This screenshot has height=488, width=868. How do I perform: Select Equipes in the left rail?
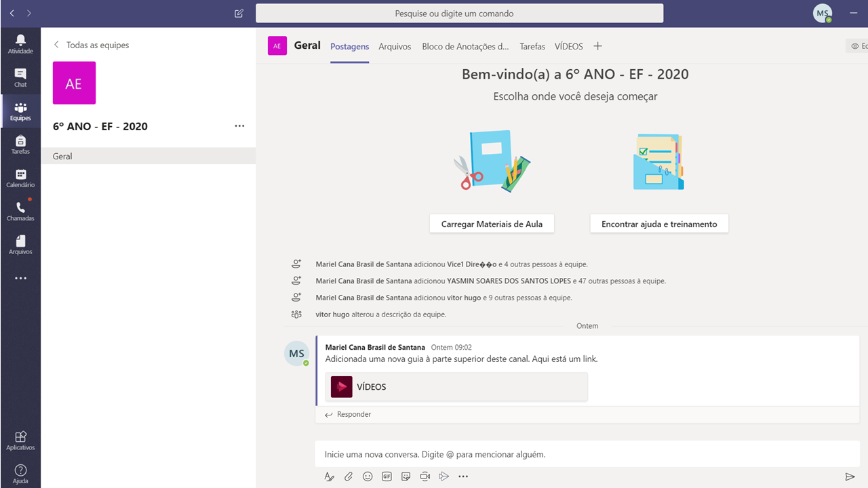(x=20, y=111)
